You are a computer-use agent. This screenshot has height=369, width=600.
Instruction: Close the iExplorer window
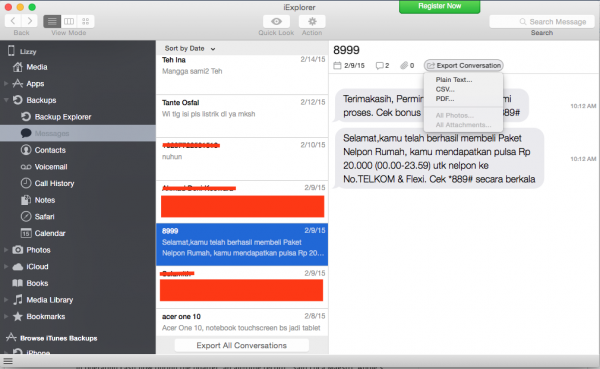pyautogui.click(x=8, y=7)
